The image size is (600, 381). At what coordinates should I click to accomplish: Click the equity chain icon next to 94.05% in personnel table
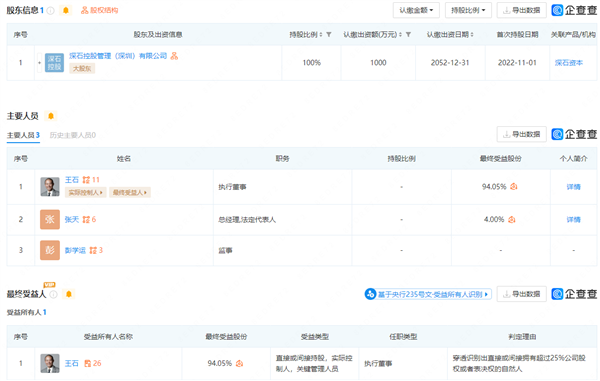point(514,187)
